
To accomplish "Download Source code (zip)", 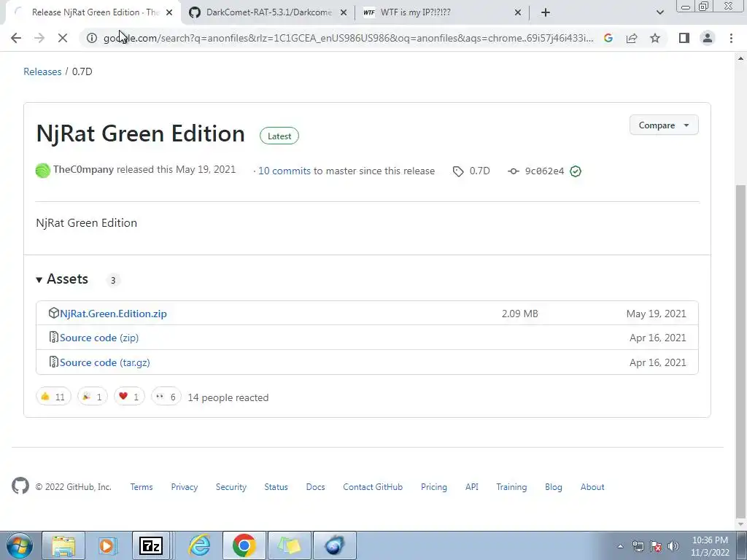I will (99, 338).
